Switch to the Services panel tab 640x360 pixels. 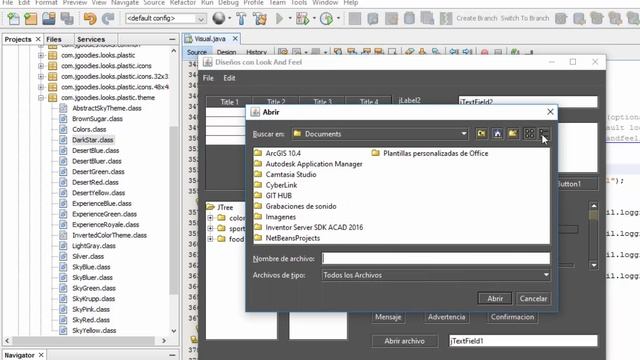point(91,39)
